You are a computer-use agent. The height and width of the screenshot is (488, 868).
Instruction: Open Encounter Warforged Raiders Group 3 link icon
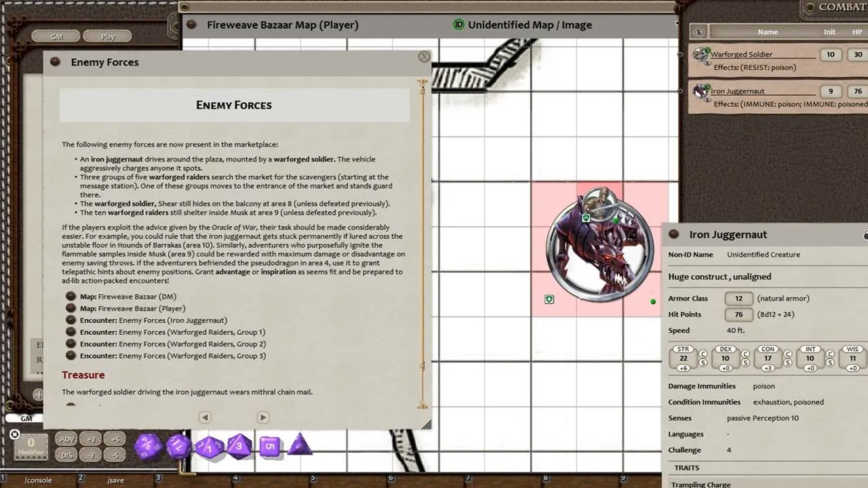[71, 356]
